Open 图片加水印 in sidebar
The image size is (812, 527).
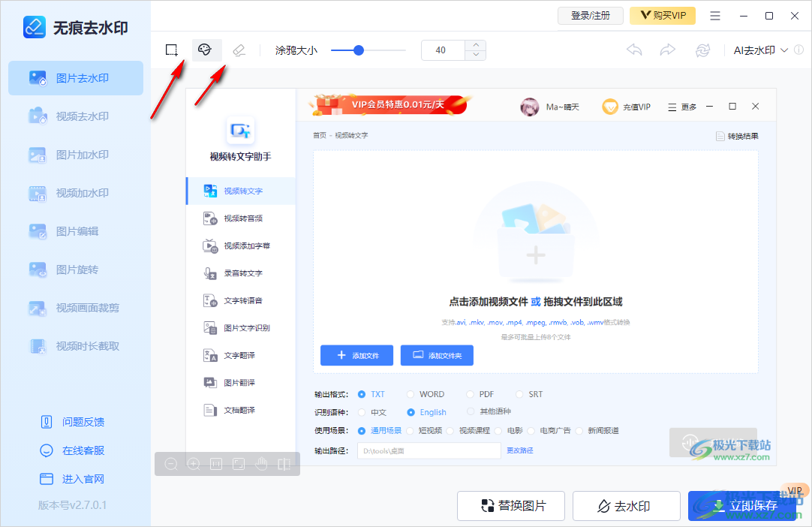coord(76,155)
